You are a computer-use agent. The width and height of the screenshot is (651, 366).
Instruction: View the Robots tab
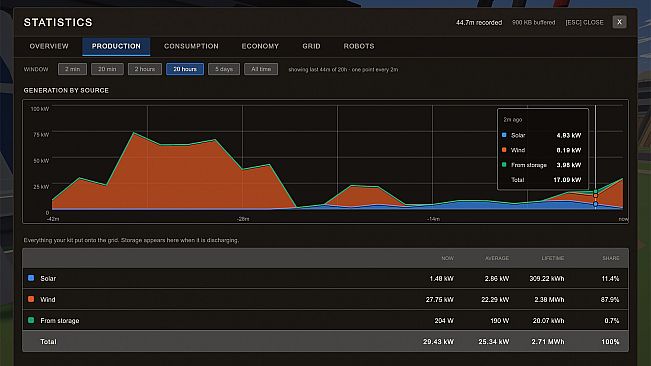point(359,46)
